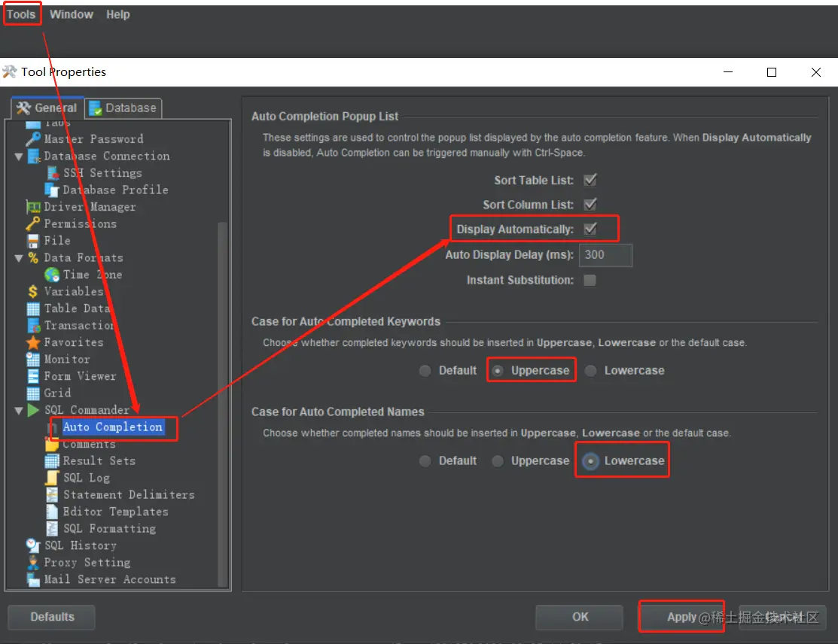Image resolution: width=838 pixels, height=644 pixels.
Task: Collapse the SQL Commander tree branch
Action: tap(17, 410)
